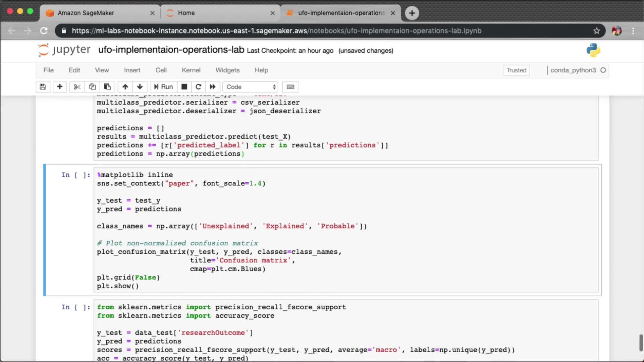Interrupt the kernel with stop icon
The image size is (644, 362).
pos(184,87)
